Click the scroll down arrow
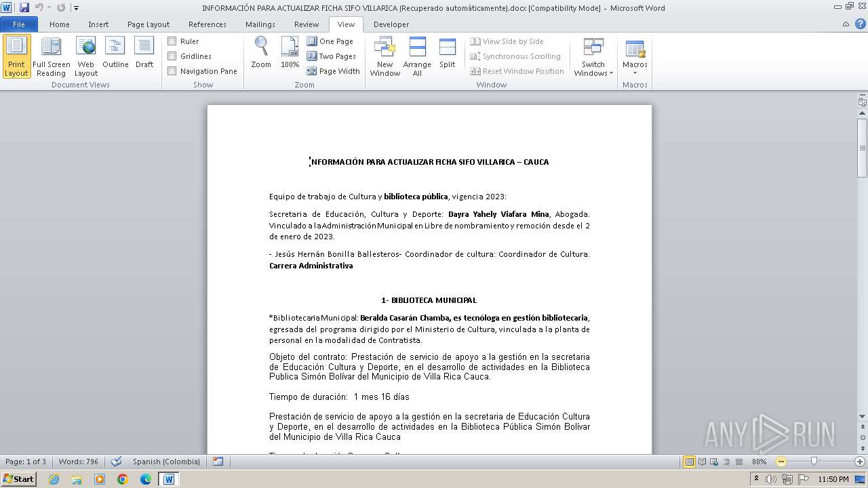 click(x=863, y=416)
